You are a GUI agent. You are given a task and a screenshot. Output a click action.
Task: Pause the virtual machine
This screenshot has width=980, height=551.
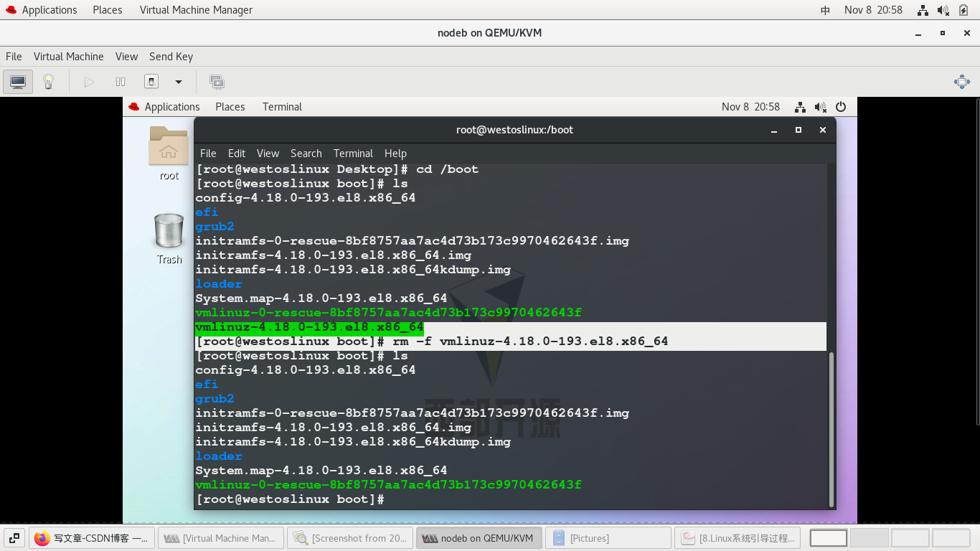click(120, 81)
